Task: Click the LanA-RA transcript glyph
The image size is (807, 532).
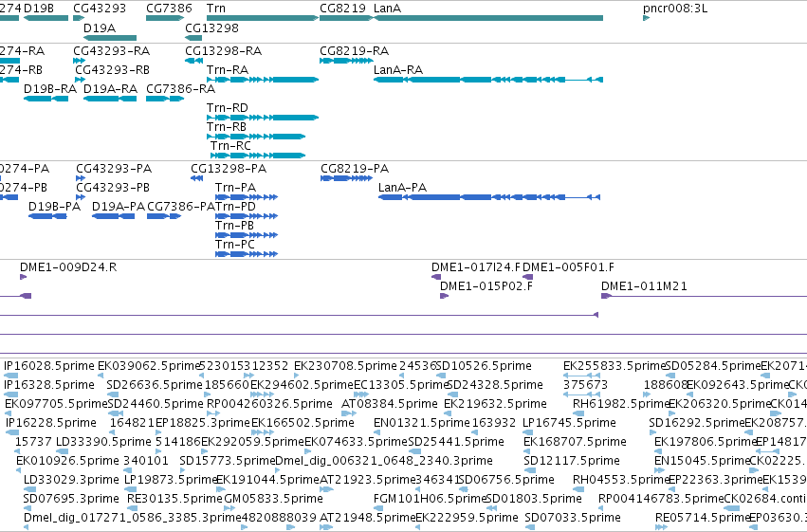Action: point(488,80)
